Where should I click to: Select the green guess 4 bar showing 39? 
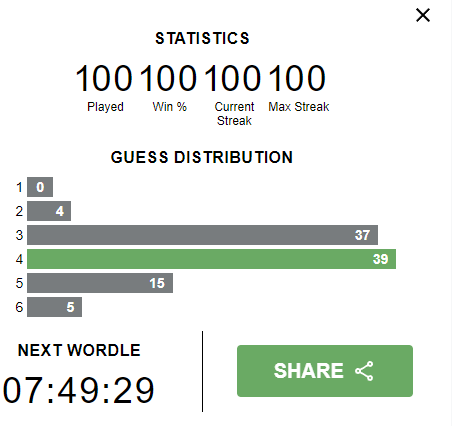[211, 259]
